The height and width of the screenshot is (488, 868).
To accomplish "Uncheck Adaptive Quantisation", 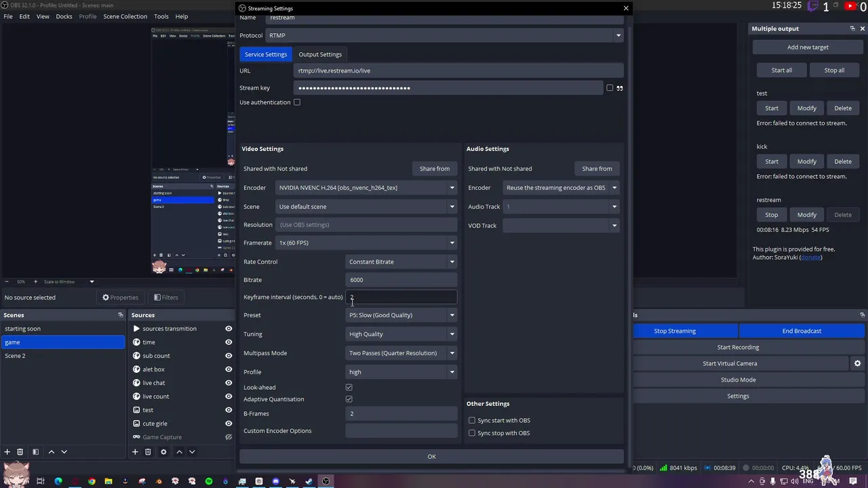I will point(349,399).
